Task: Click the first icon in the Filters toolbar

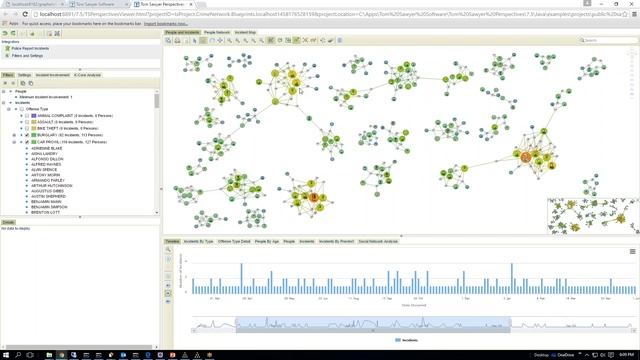Action: tap(5, 83)
